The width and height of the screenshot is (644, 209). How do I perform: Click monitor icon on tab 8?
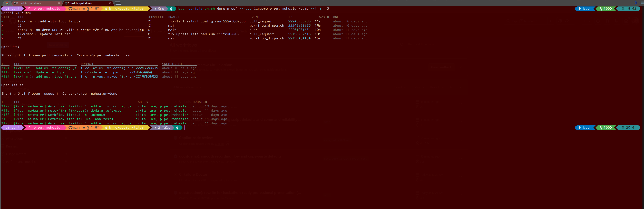(66, 3)
